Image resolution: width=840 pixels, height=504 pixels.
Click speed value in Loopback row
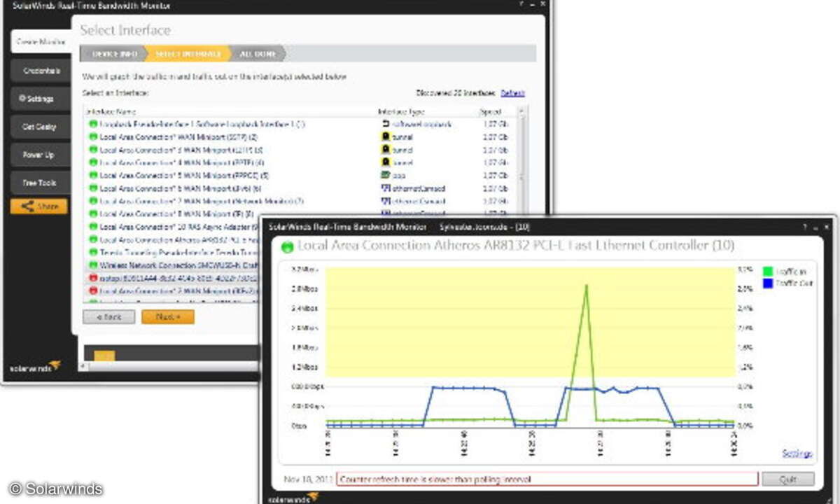point(495,124)
